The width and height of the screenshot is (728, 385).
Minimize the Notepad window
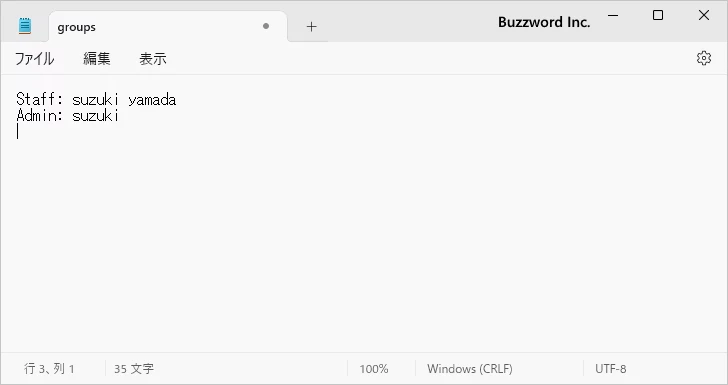point(613,15)
